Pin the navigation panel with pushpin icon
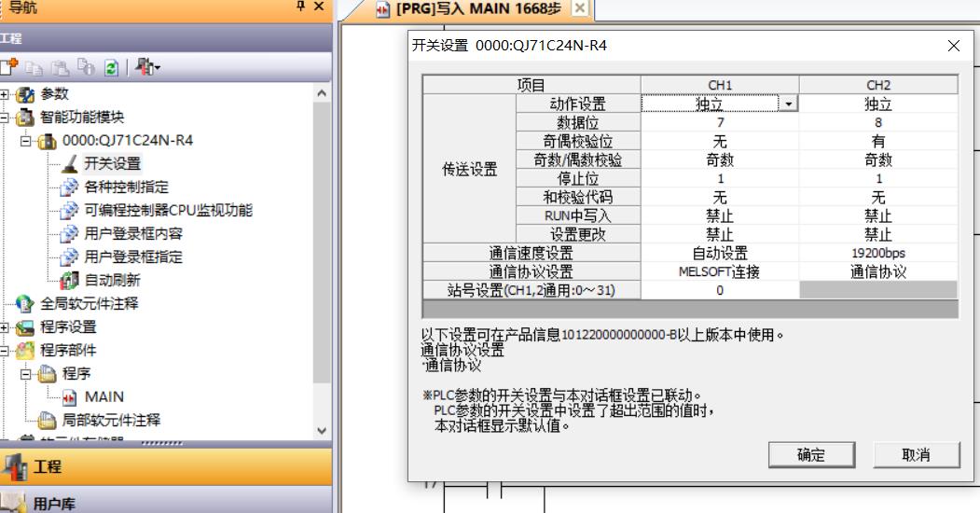 coord(300,7)
